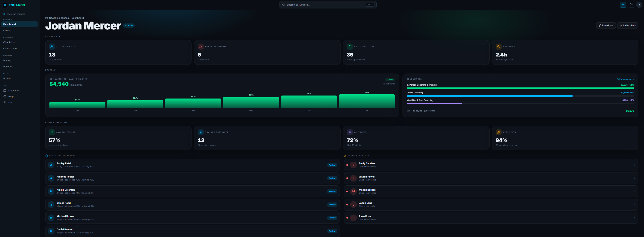Click the Messages chat icon in sidebar
Image resolution: width=644 pixels, height=237 pixels.
pos(5,91)
